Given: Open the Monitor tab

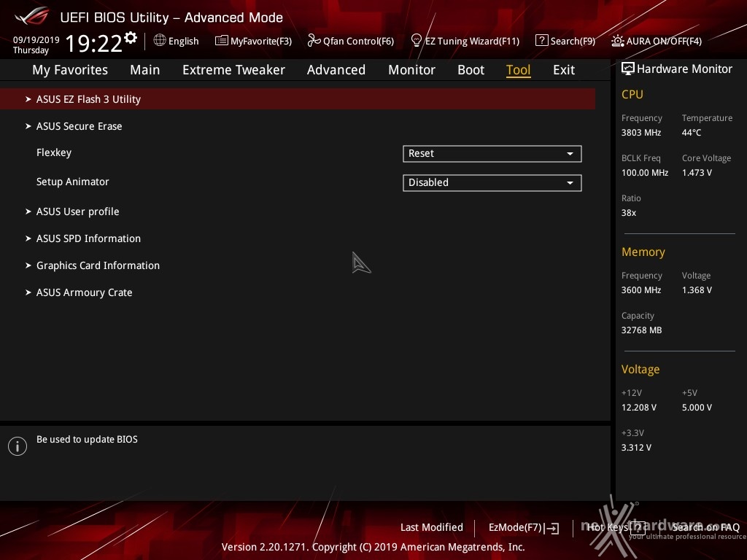Looking at the screenshot, I should [x=411, y=70].
